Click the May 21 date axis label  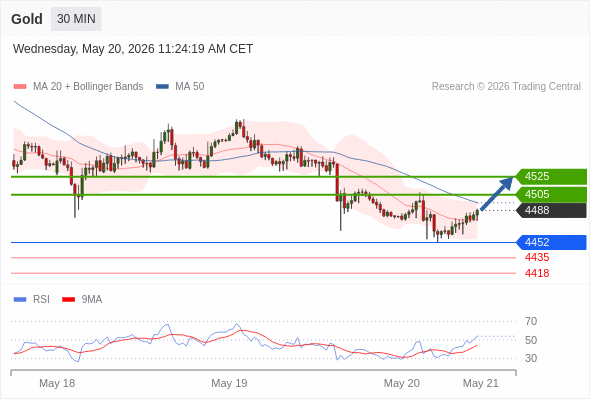pyautogui.click(x=481, y=383)
